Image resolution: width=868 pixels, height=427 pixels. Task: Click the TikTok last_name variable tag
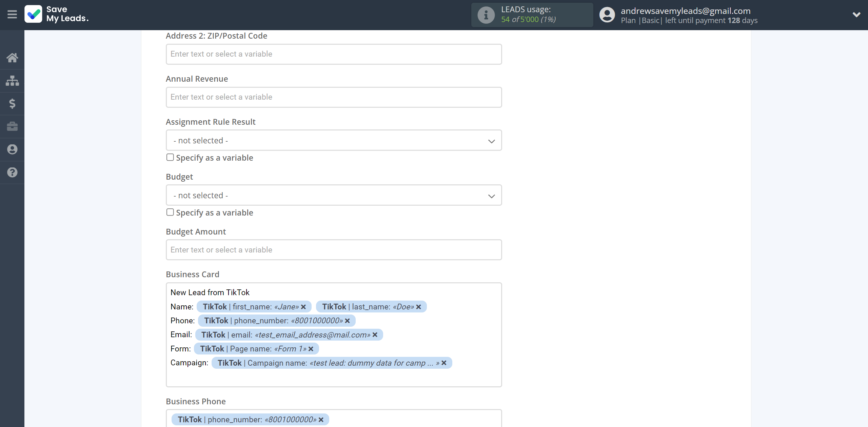click(x=371, y=307)
